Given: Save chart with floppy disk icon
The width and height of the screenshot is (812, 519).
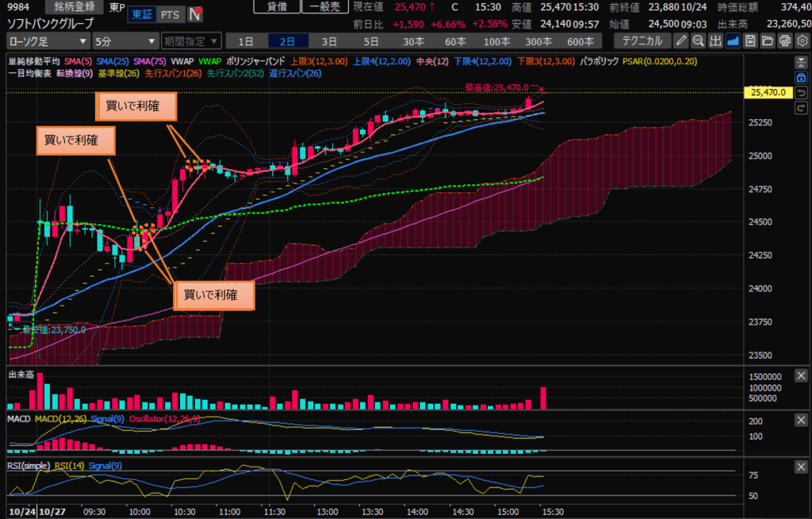Looking at the screenshot, I should coord(750,40).
